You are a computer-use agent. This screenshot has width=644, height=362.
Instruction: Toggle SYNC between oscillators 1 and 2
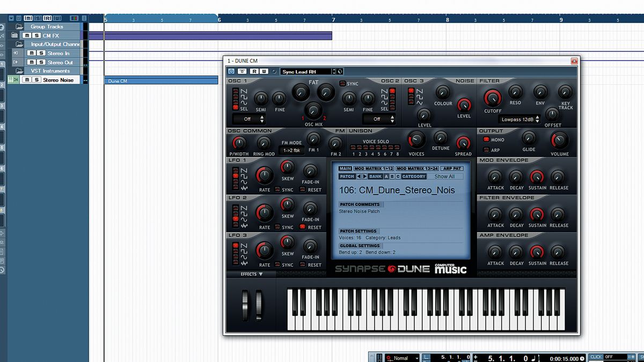pyautogui.click(x=342, y=84)
